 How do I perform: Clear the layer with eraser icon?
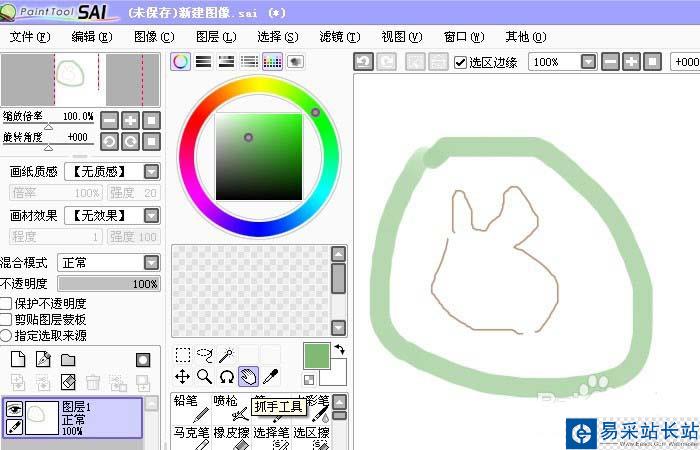pyautogui.click(x=68, y=382)
